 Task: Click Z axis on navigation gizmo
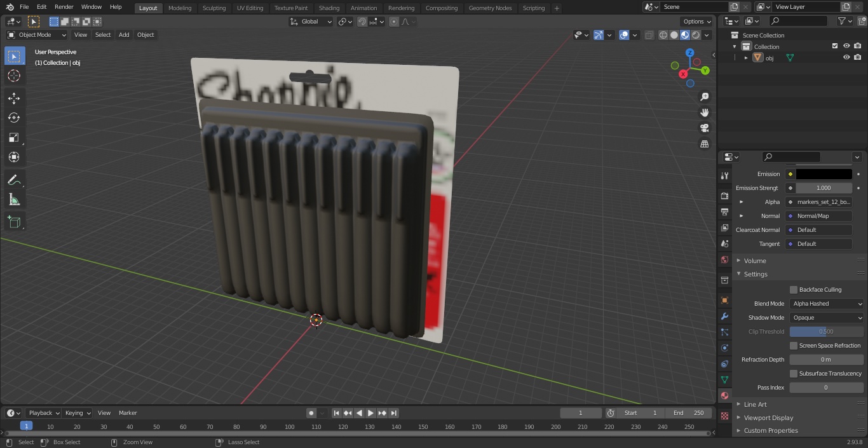point(690,53)
